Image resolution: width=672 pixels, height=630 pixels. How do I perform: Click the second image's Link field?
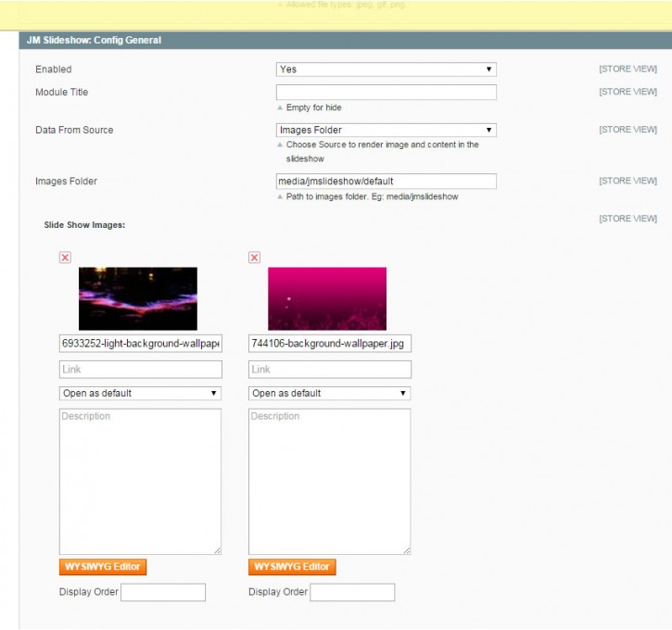pos(329,370)
